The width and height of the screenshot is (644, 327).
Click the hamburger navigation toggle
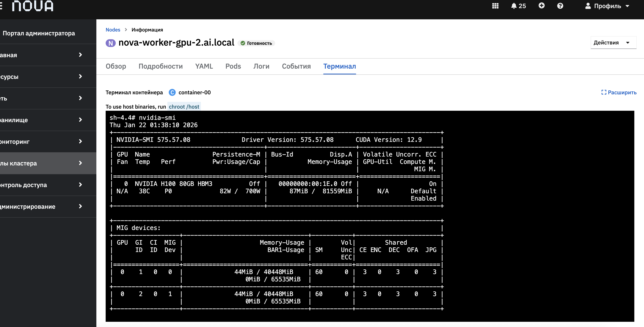coord(1,6)
